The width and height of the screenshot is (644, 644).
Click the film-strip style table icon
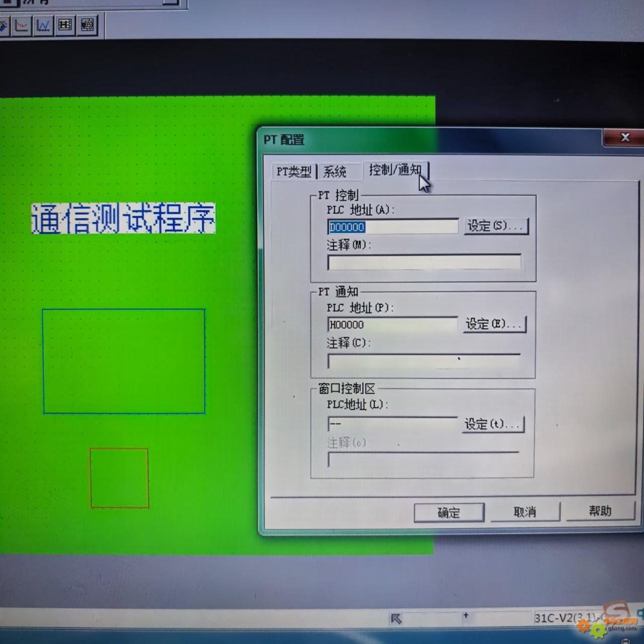(65, 25)
